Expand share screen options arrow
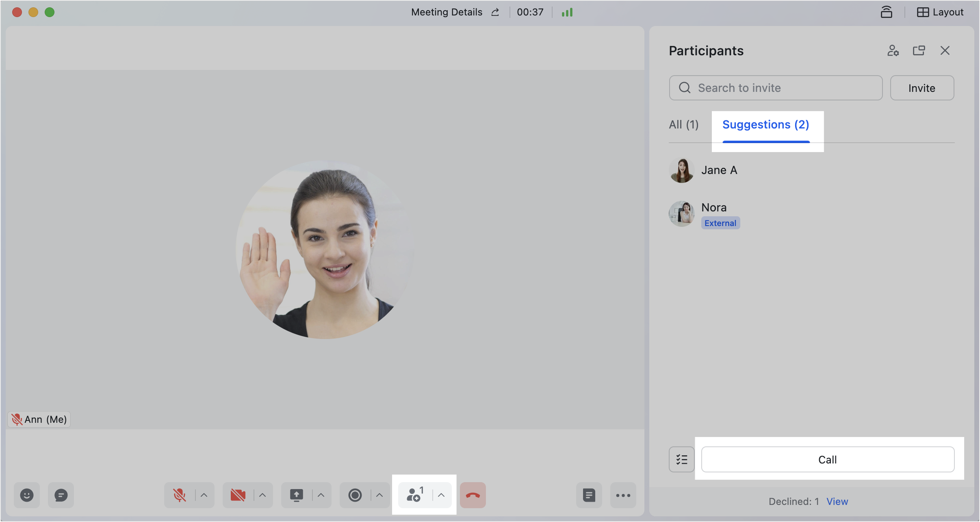The image size is (980, 522). click(321, 495)
